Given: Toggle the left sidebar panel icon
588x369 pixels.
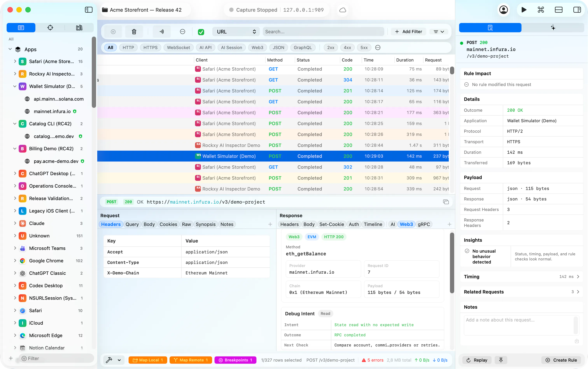Looking at the screenshot, I should coord(89,10).
